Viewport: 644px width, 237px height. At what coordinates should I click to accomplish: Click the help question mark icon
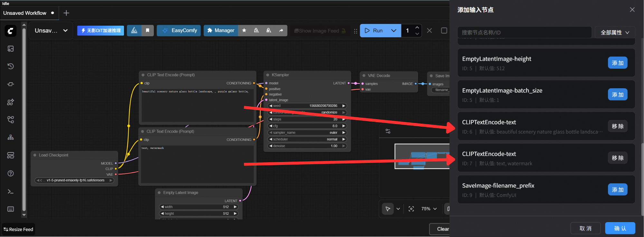point(11,174)
